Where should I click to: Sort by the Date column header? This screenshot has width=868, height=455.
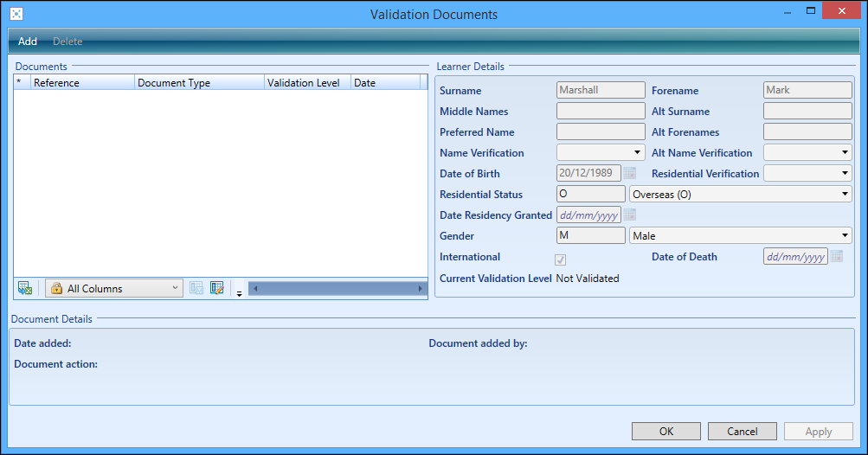[385, 82]
